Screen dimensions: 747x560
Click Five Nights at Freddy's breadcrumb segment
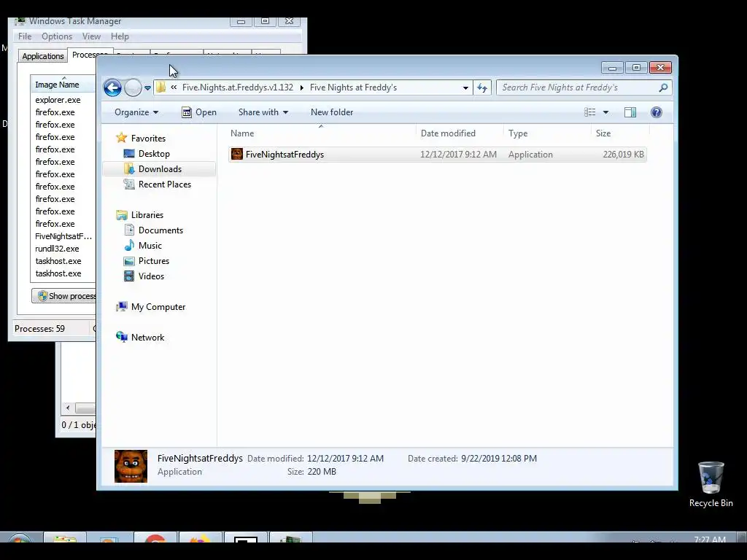pos(353,87)
